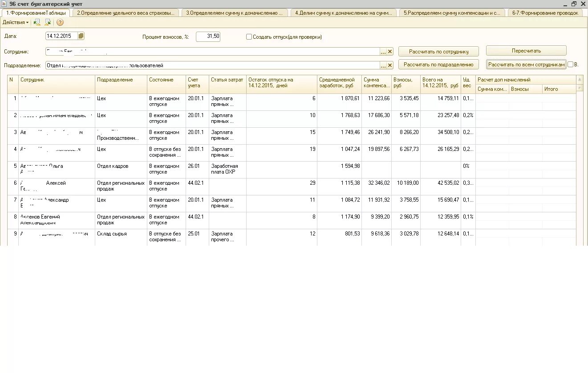Click Среднедневной заработок column header
588x373 pixels.
point(339,84)
